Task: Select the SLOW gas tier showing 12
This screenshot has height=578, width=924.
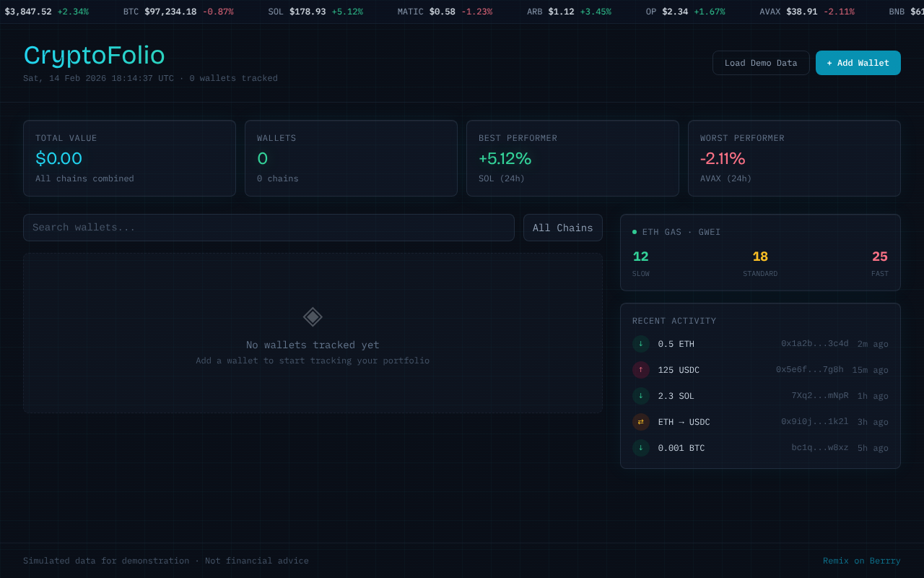Action: [x=640, y=256]
